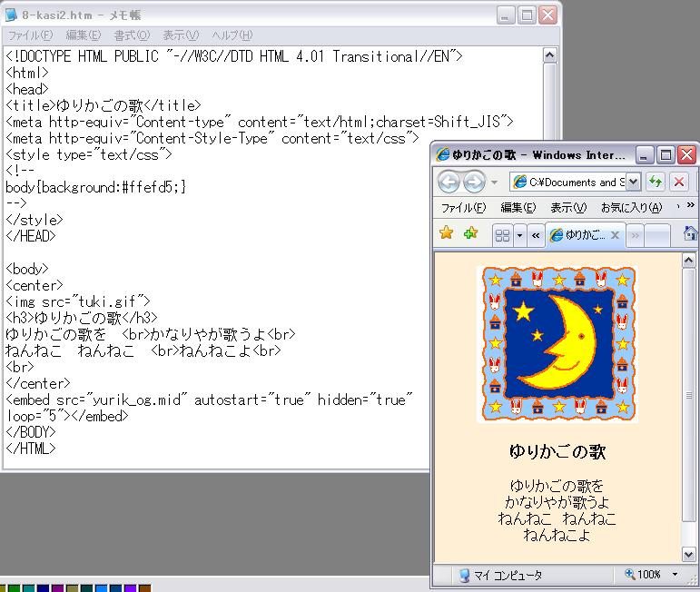Expand the address bar dropdown arrow
The image size is (700, 592).
click(x=633, y=182)
